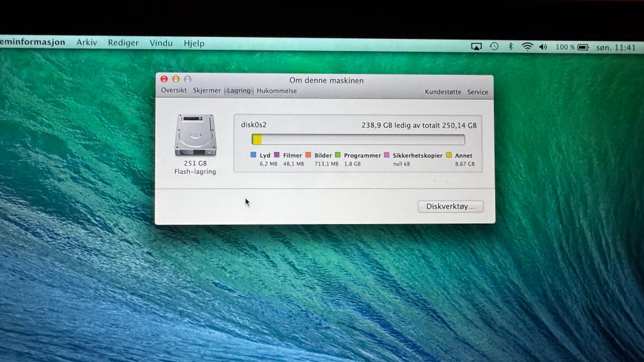Click the Om denne maskinen window title
Image resolution: width=644 pixels, height=362 pixels.
pos(327,80)
